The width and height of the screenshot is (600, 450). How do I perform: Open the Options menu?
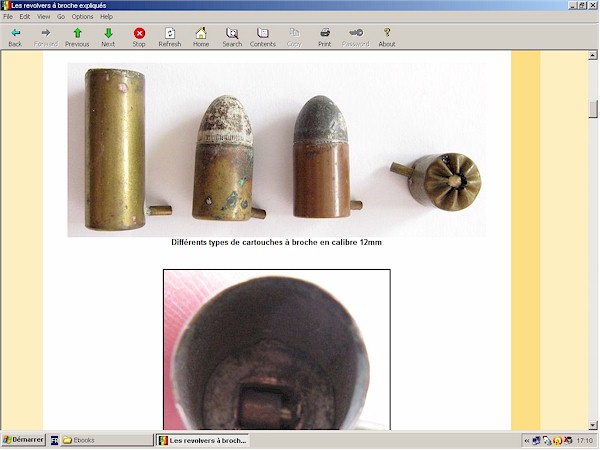82,16
